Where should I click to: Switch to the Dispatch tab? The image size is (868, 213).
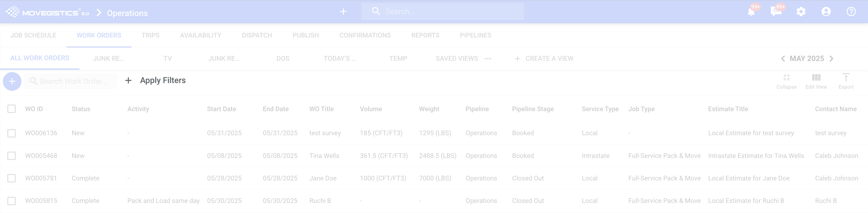(257, 35)
